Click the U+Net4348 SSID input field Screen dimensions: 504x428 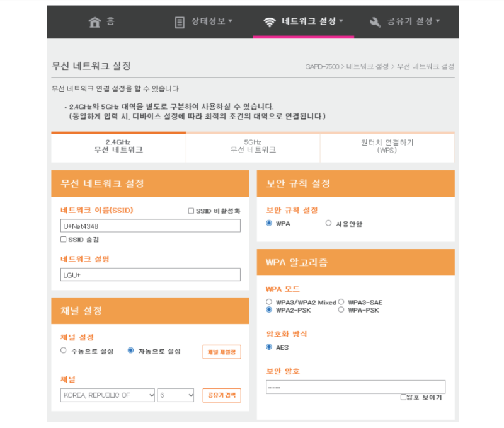click(x=151, y=225)
